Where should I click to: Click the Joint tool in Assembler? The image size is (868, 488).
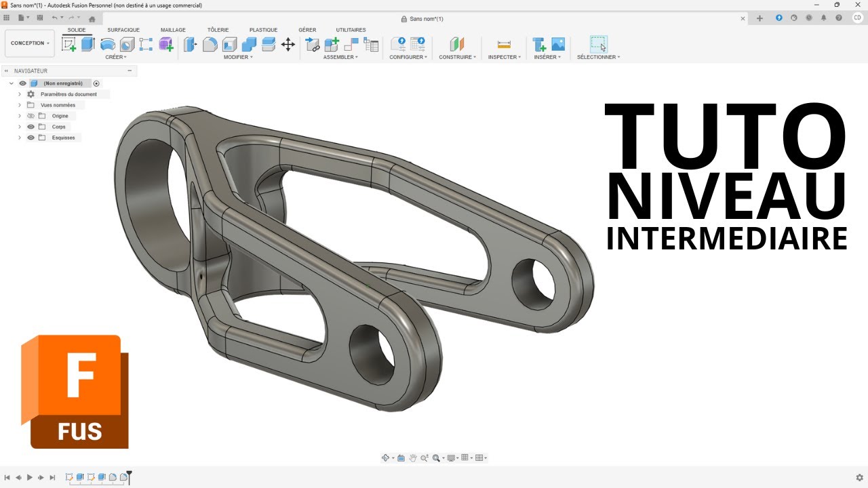click(x=351, y=45)
